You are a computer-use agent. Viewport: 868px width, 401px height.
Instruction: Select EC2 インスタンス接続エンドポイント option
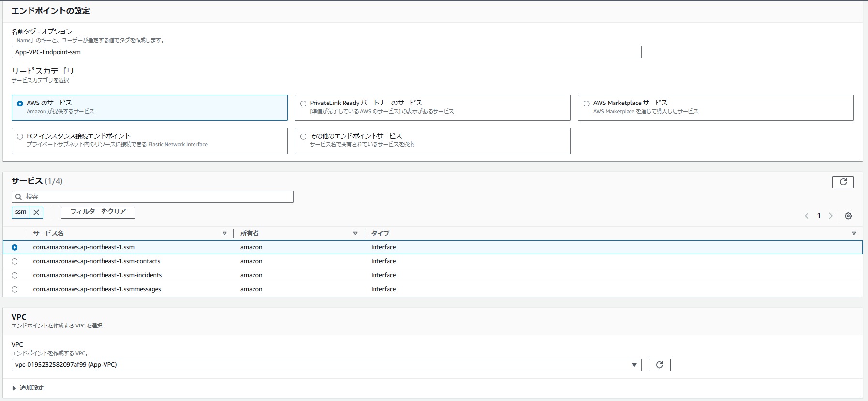pos(20,136)
